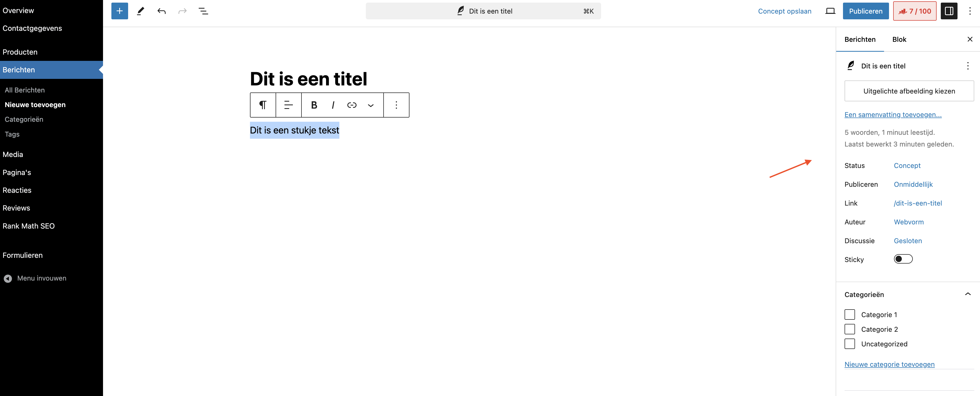Click the Rank Math SEO score 7/100
Image resolution: width=980 pixels, height=396 pixels.
tap(915, 11)
